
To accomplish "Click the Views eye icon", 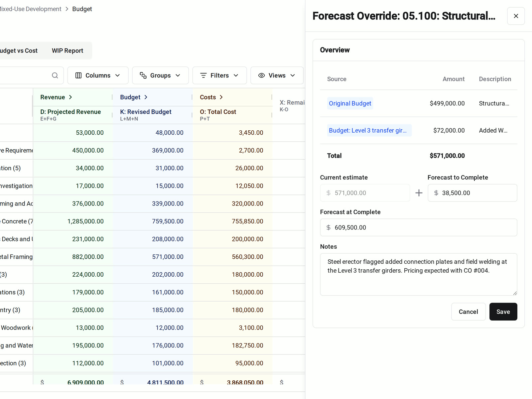I will 262,75.
